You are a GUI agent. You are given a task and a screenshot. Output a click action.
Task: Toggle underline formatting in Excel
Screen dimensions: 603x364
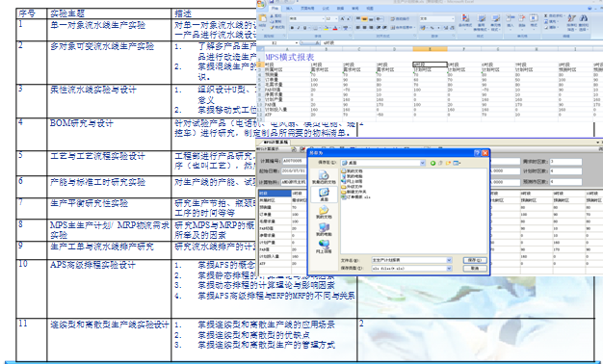[x=304, y=28]
